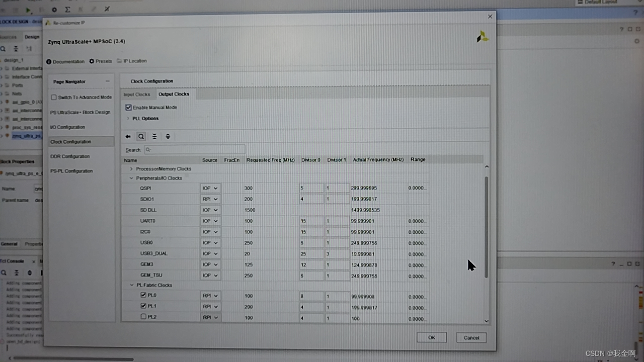644x362 pixels.
Task: Open the Presets gear icon
Action: (x=92, y=61)
